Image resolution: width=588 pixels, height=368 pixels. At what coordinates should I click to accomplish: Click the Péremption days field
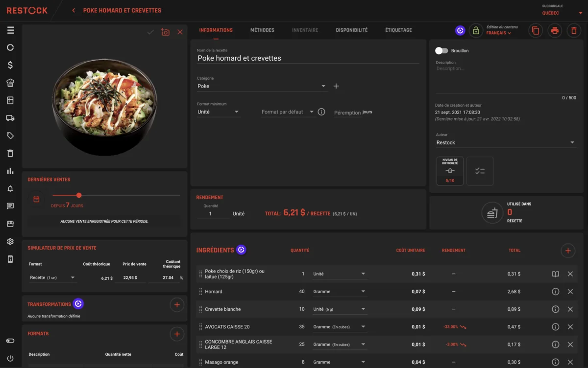[x=347, y=113]
